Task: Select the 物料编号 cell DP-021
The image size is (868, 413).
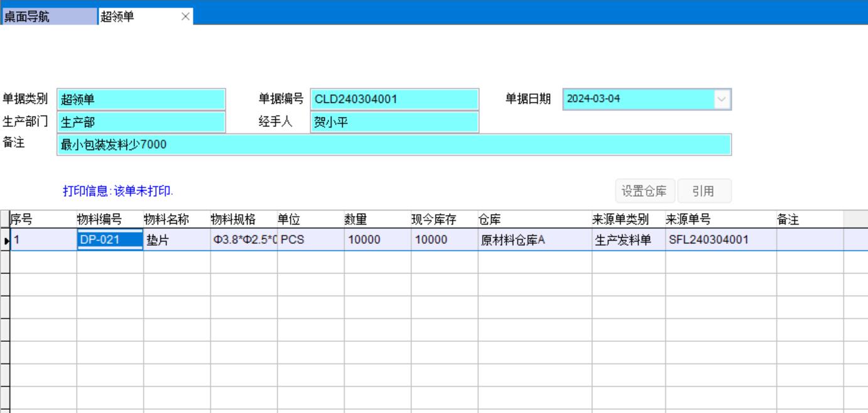Action: click(109, 240)
